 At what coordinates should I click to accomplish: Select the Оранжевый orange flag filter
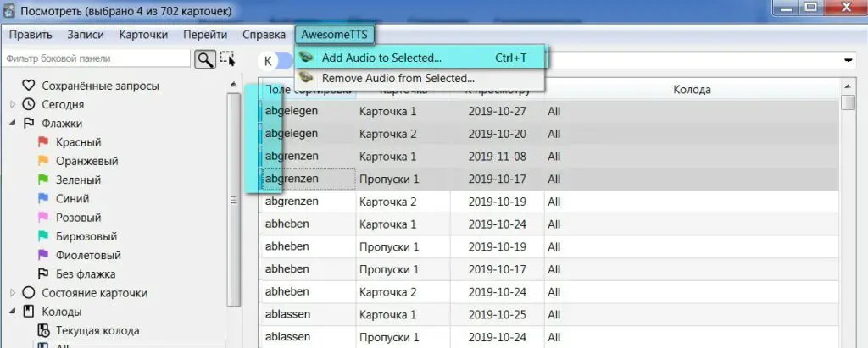point(77,161)
